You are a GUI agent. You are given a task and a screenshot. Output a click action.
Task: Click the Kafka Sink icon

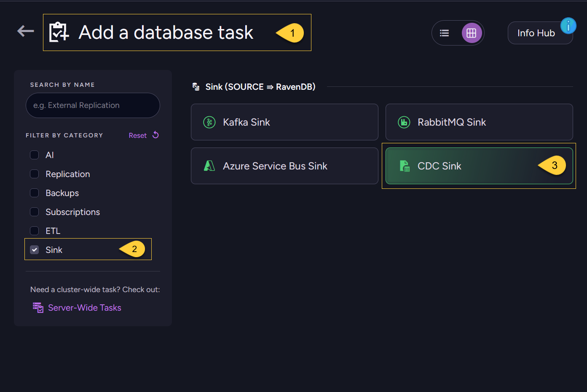click(209, 122)
